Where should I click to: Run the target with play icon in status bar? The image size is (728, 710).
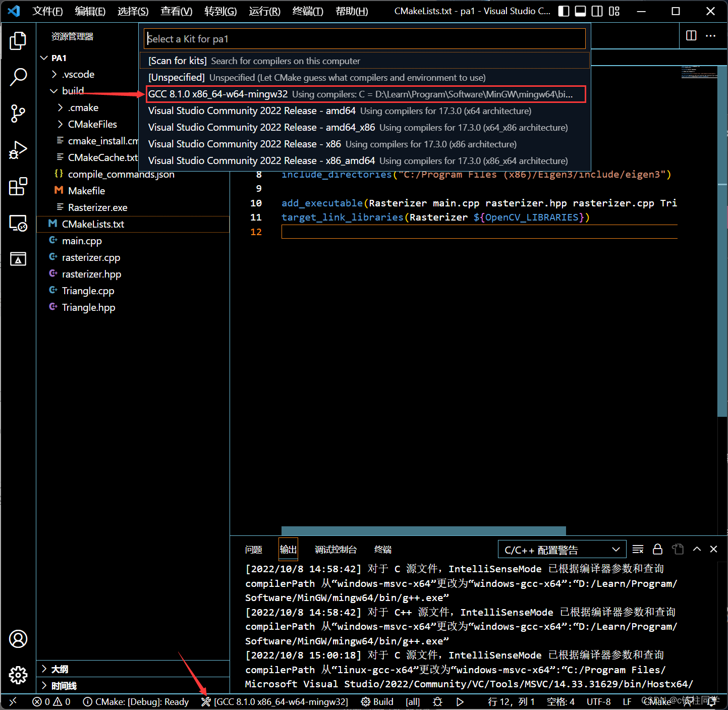pos(460,701)
